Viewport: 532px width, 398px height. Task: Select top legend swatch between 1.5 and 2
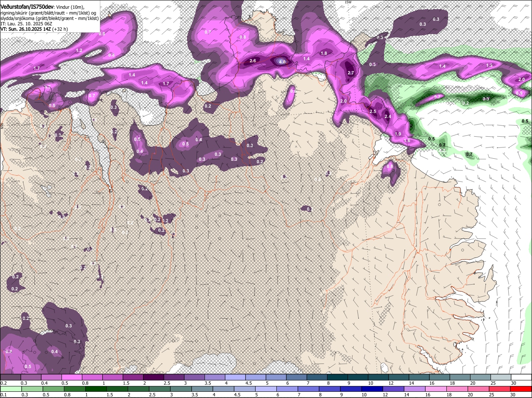(x=133, y=377)
